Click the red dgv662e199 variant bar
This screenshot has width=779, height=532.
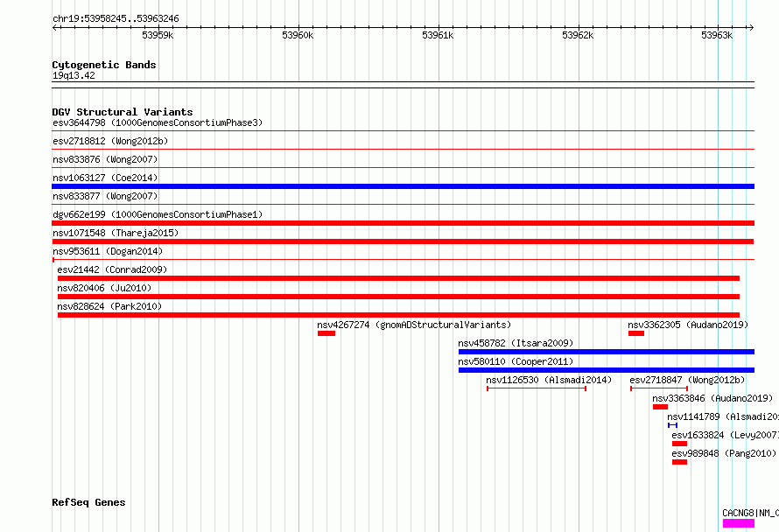(x=403, y=223)
